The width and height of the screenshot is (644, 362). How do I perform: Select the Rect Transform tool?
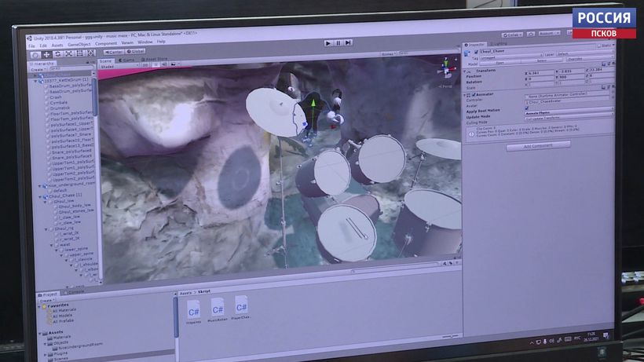point(79,53)
